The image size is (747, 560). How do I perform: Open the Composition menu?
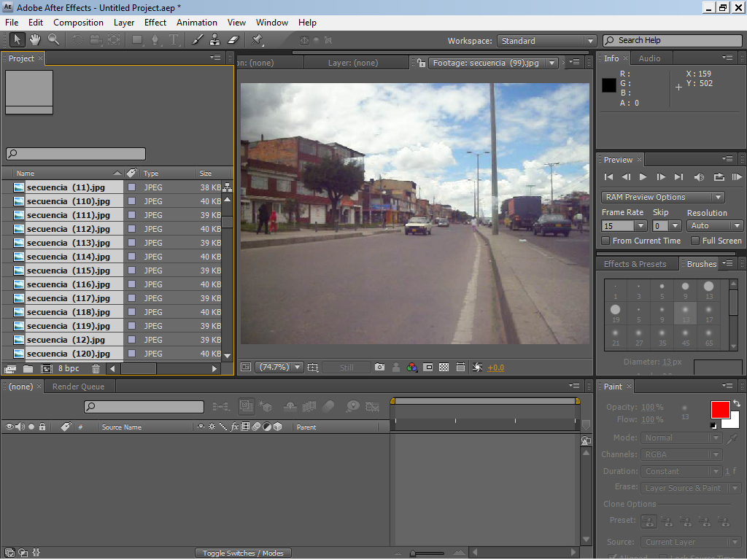(x=78, y=23)
